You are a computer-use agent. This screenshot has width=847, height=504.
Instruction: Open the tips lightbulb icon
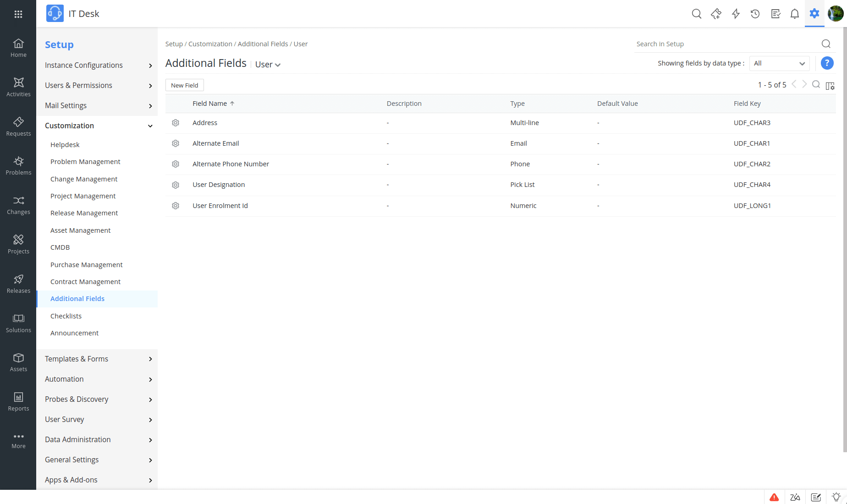[x=836, y=497]
